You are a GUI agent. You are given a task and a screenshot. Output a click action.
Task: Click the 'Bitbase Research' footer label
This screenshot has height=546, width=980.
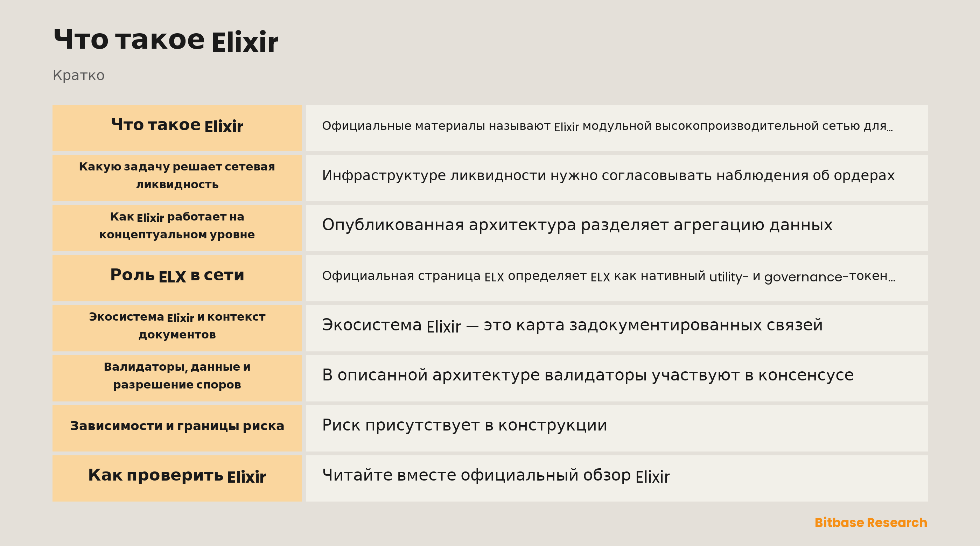[x=871, y=523]
